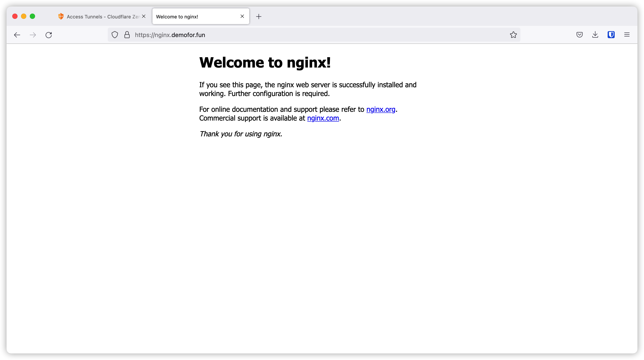Open the Bitwarden extension
This screenshot has width=644, height=360.
[611, 35]
